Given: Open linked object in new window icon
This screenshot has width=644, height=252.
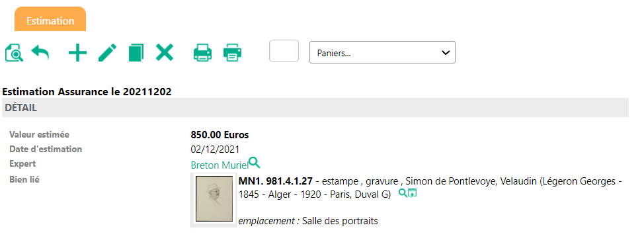Looking at the screenshot, I should click(412, 192).
